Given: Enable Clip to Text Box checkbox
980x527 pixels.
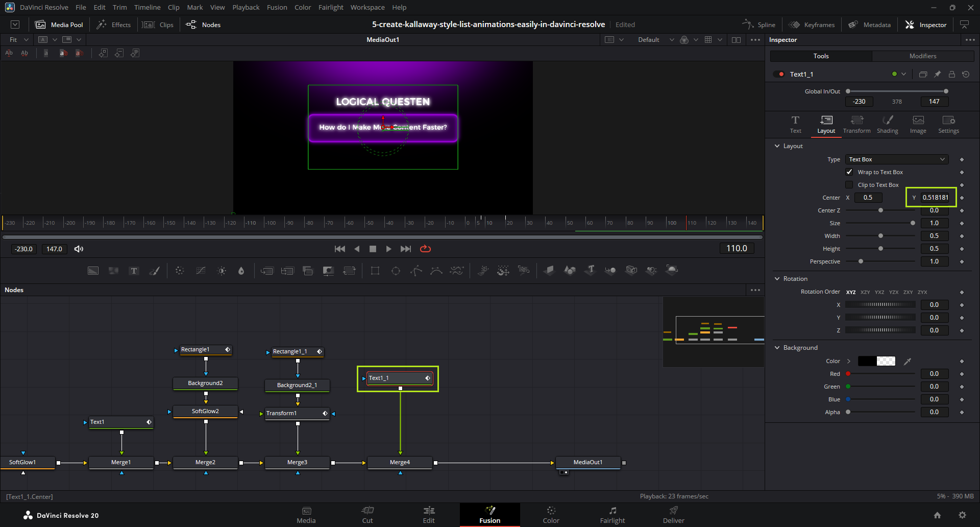Looking at the screenshot, I should click(x=849, y=185).
